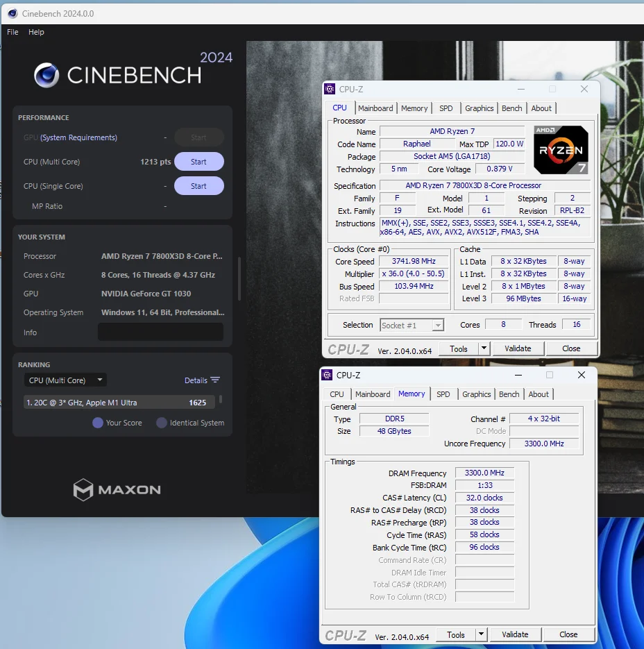
Task: Click Validate in upper CPU-Z
Action: (518, 348)
